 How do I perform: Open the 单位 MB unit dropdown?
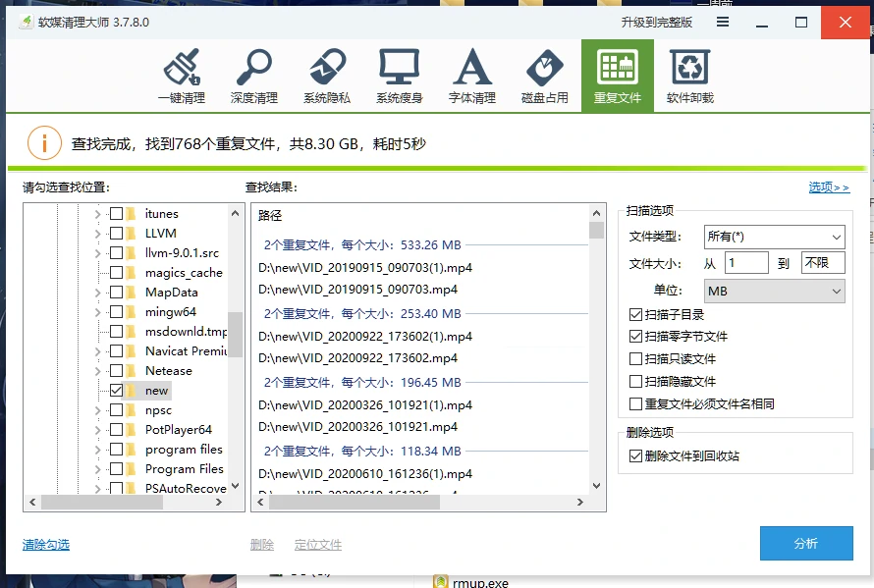(x=774, y=292)
